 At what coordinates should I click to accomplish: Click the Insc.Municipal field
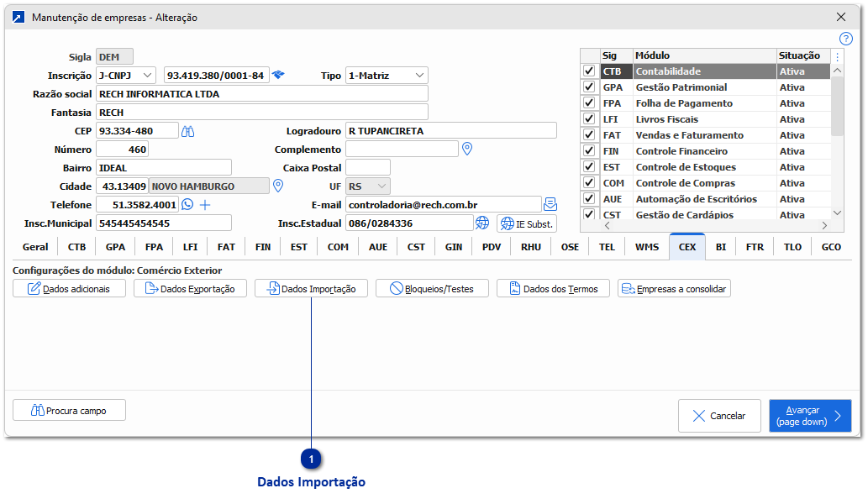[x=163, y=223]
